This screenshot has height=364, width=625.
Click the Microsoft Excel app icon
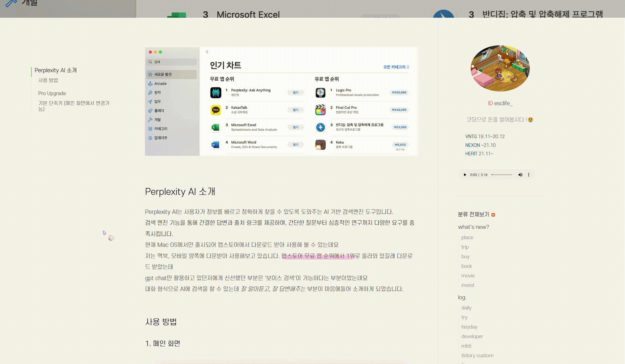click(x=216, y=128)
